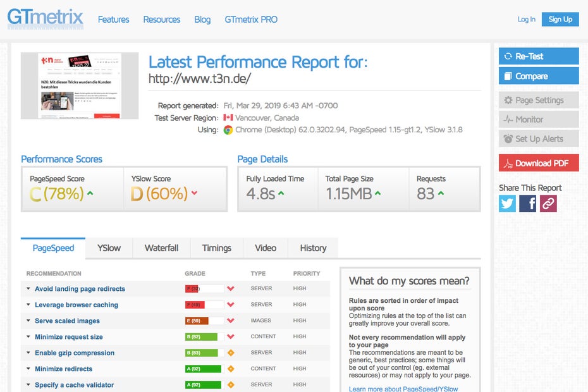Viewport: 588px width, 392px height.
Task: Click red down arrow for Avoid landing page redirects
Action: coord(231,288)
